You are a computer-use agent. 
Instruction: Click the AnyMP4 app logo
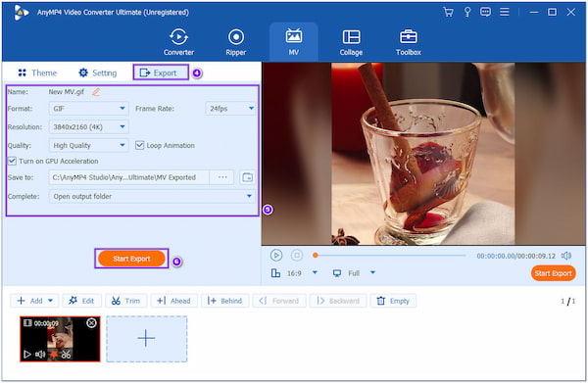click(21, 13)
